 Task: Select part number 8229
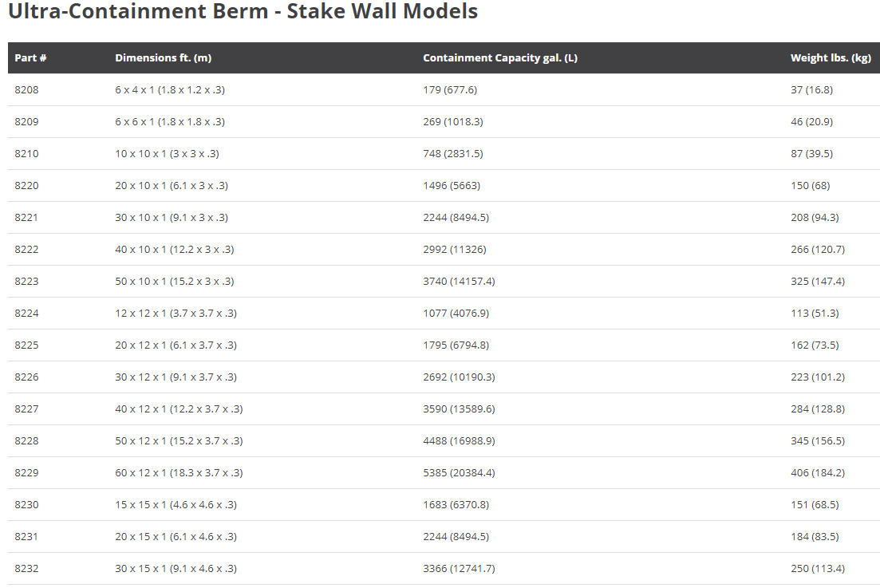click(26, 474)
